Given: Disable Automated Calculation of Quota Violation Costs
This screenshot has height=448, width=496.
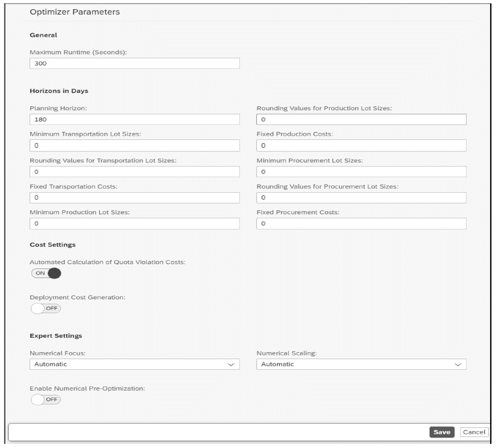Looking at the screenshot, I should (x=46, y=274).
